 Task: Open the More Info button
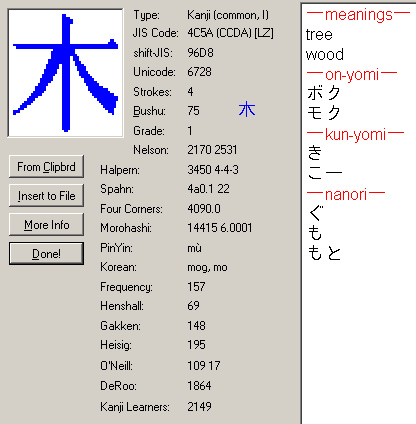pos(46,225)
